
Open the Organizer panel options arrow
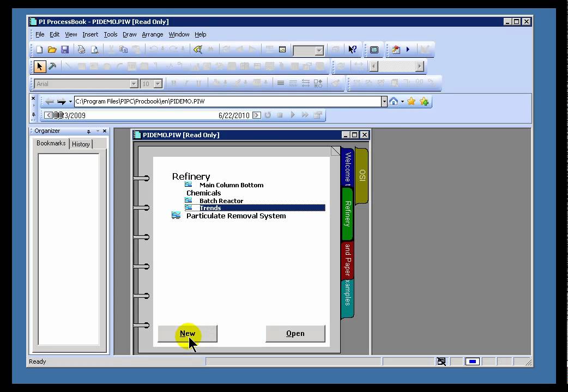(98, 131)
